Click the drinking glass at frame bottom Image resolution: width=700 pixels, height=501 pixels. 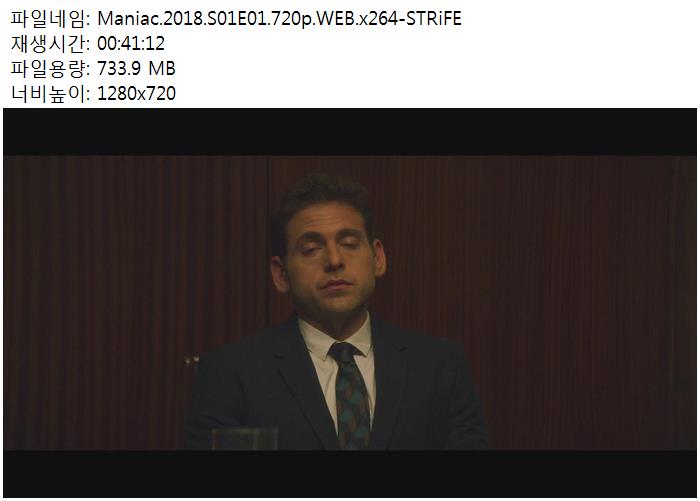click(x=244, y=438)
